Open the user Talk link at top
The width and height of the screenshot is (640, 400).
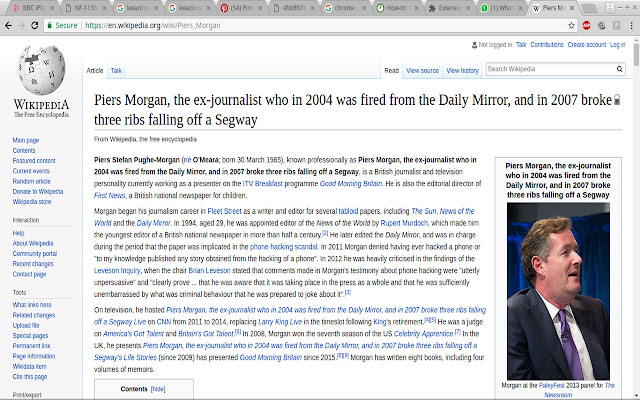(x=521, y=44)
